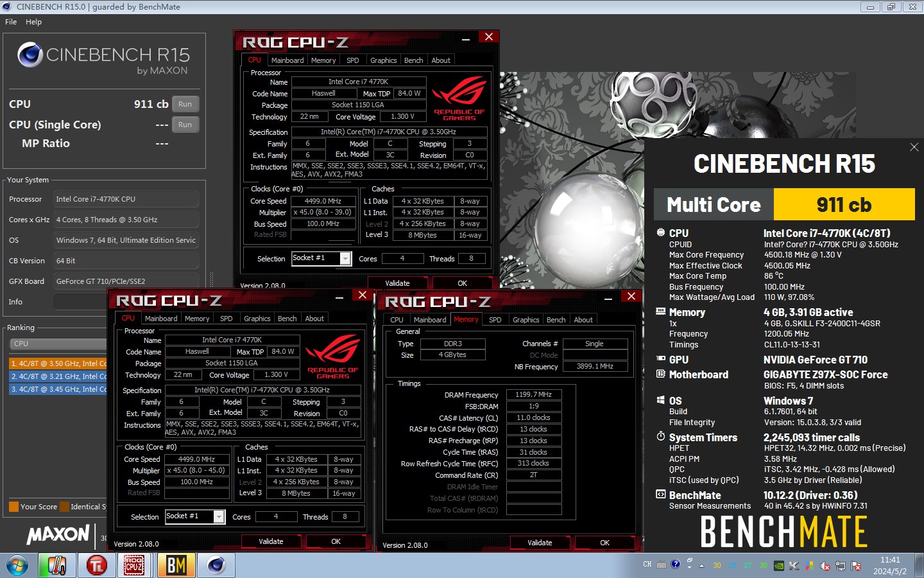924x578 pixels.
Task: Click Validate in CPU-Z Memory window
Action: coord(540,543)
